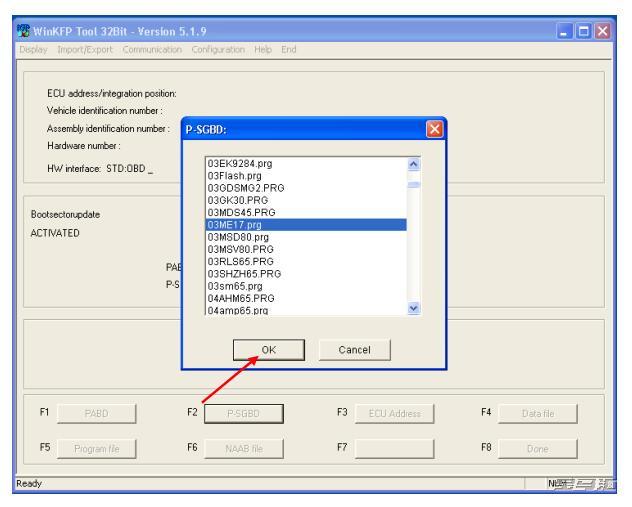632x507 pixels.
Task: Click the End menu item
Action: [x=289, y=50]
